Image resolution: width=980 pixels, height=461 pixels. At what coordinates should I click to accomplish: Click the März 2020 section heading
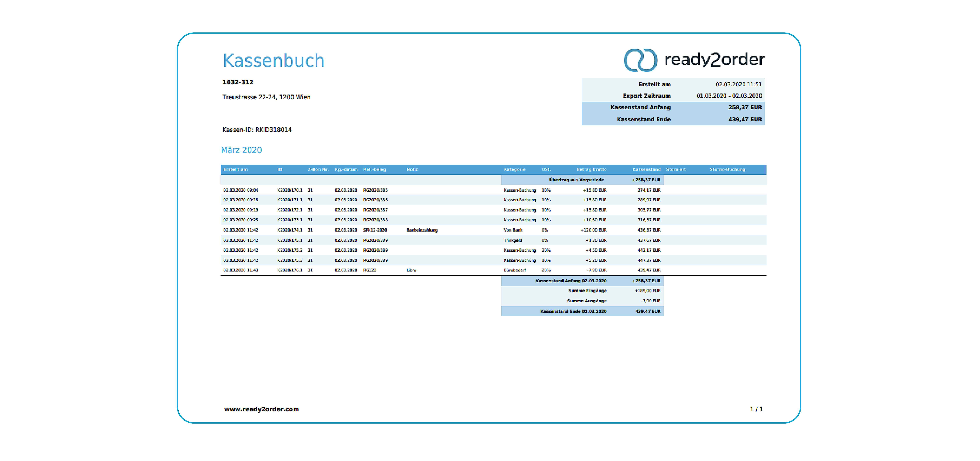pyautogui.click(x=241, y=150)
